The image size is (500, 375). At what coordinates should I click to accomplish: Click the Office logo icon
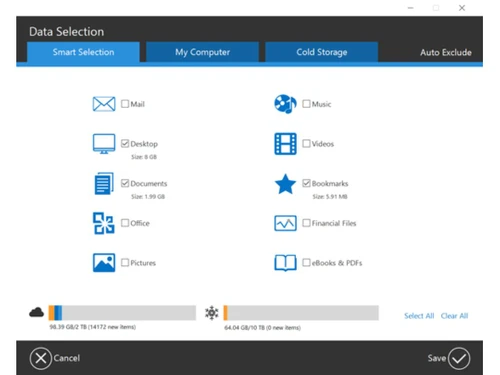pyautogui.click(x=104, y=223)
